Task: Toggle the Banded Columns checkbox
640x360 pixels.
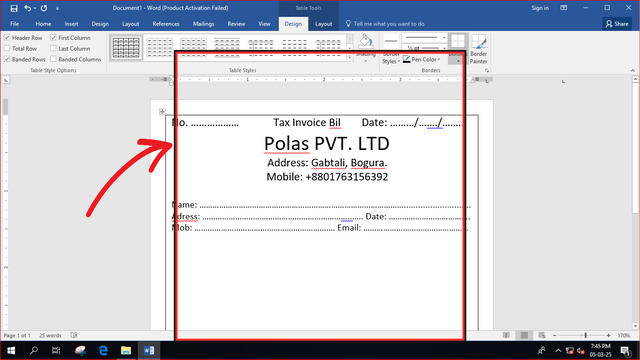Action: click(53, 59)
